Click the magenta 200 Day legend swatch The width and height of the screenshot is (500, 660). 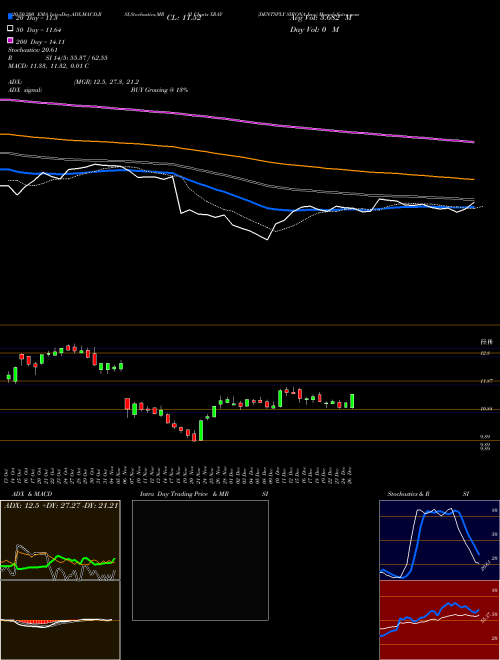point(10,40)
